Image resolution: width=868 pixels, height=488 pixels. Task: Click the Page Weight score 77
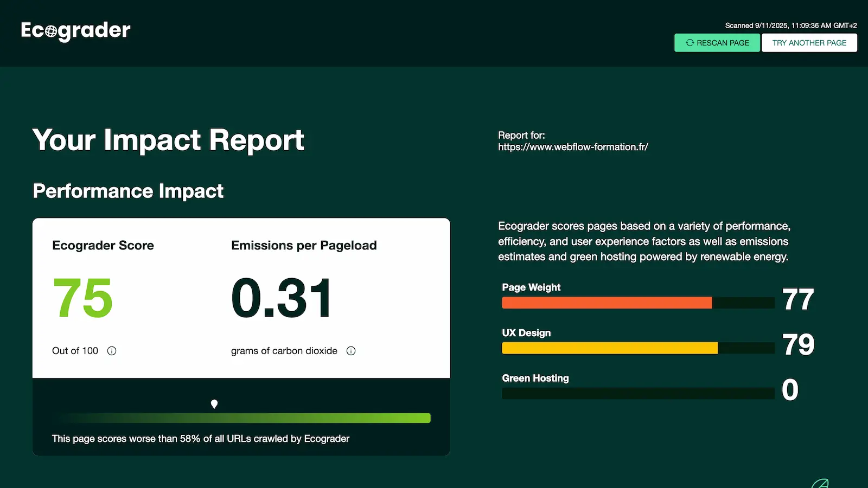coord(798,299)
